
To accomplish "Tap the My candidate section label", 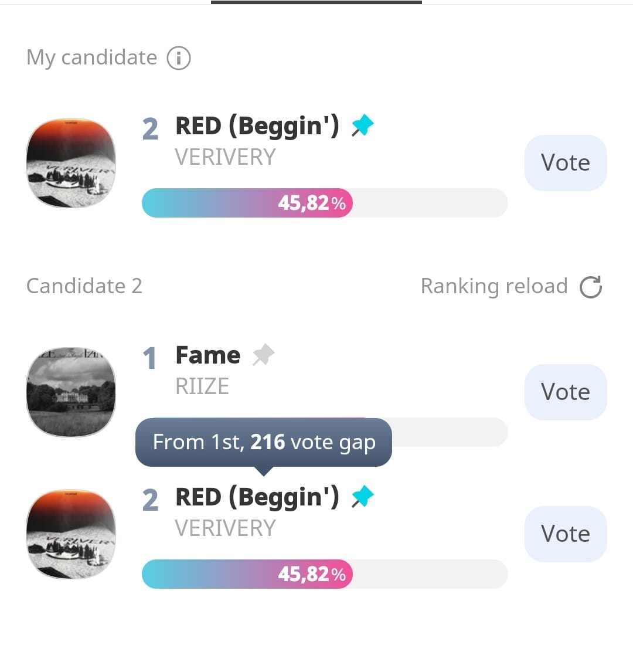I will point(92,57).
